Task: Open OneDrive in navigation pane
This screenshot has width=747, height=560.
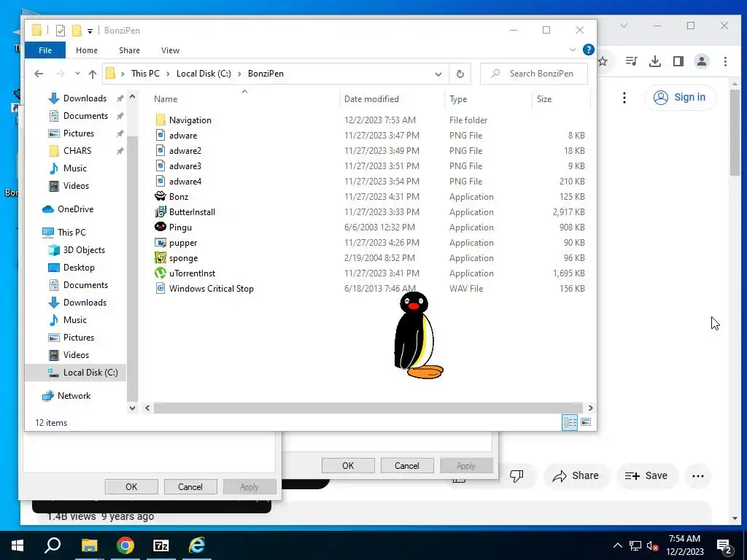Action: click(75, 209)
